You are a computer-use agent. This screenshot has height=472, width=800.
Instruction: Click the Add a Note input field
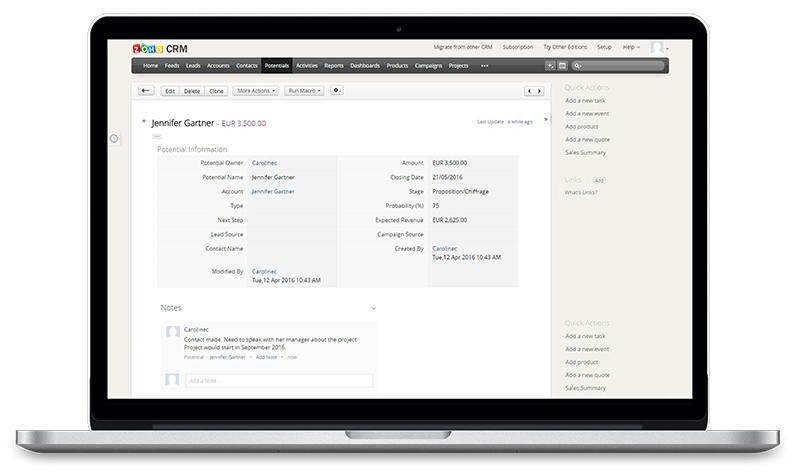click(279, 381)
